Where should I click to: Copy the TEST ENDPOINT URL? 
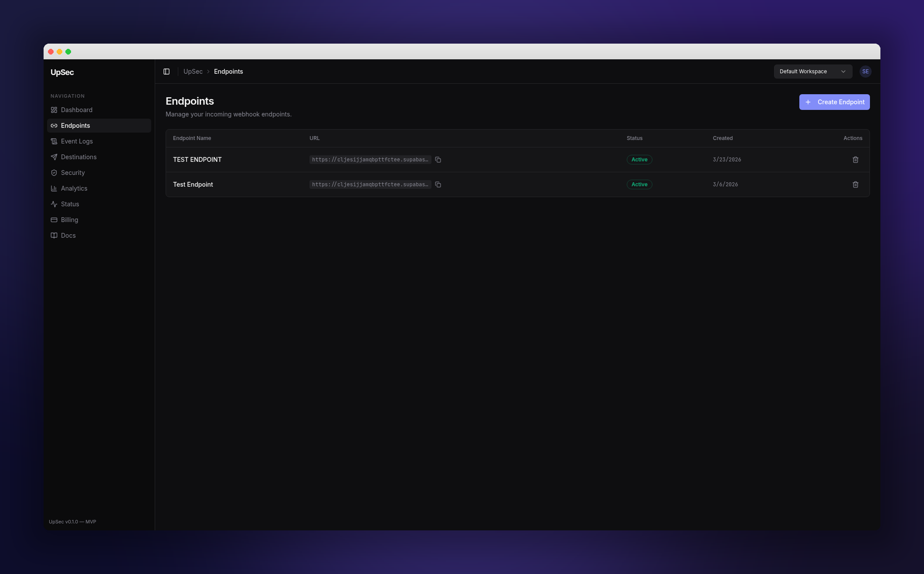tap(438, 160)
